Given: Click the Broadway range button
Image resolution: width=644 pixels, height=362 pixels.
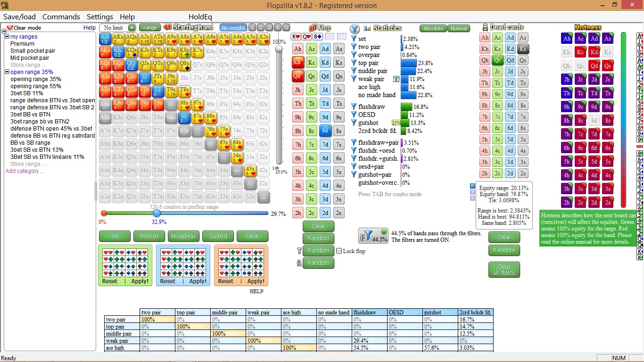Looking at the screenshot, I should [184, 236].
